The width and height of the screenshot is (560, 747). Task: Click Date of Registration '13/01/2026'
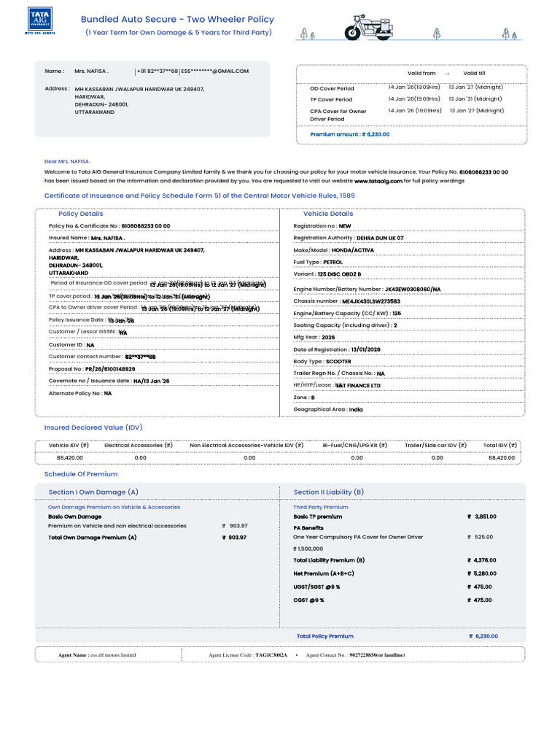[x=366, y=349]
